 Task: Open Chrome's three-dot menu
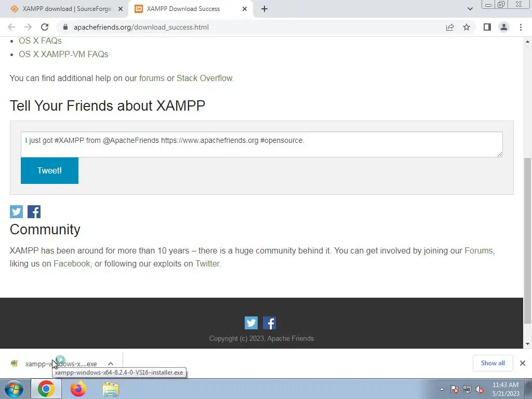tap(521, 27)
